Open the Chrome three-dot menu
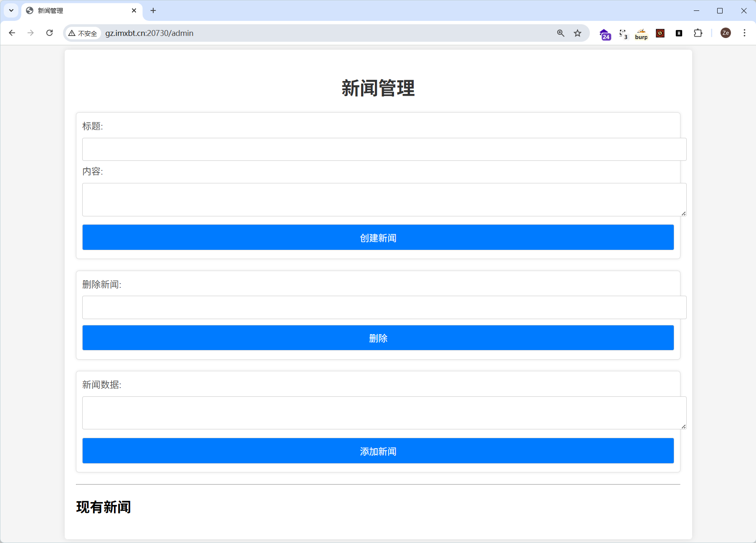The image size is (756, 543). click(744, 33)
